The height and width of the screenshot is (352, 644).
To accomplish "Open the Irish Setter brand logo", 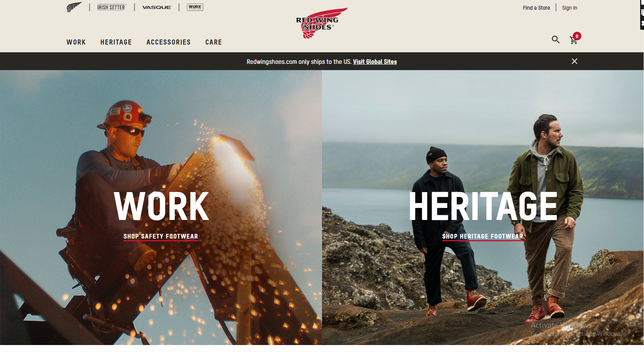I will coord(111,7).
